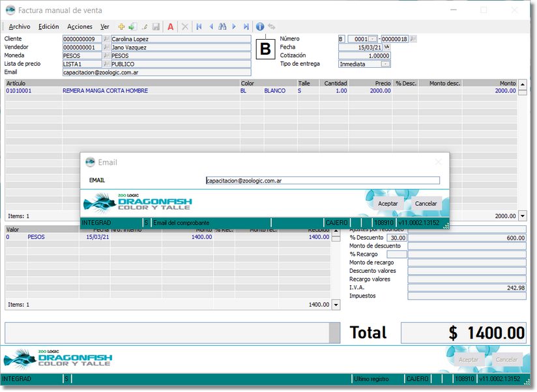Click the lookup icon next to Cliente code
The height and width of the screenshot is (392, 537).
[x=107, y=39]
